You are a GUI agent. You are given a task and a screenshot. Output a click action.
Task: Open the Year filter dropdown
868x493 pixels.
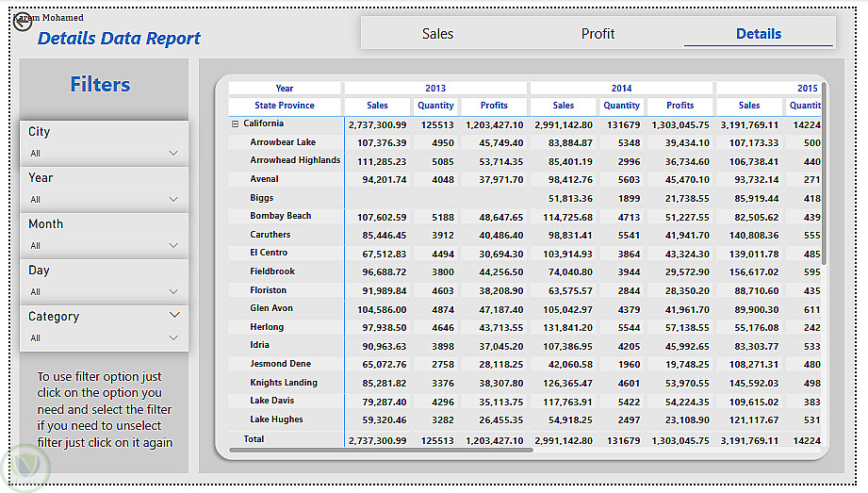(173, 199)
